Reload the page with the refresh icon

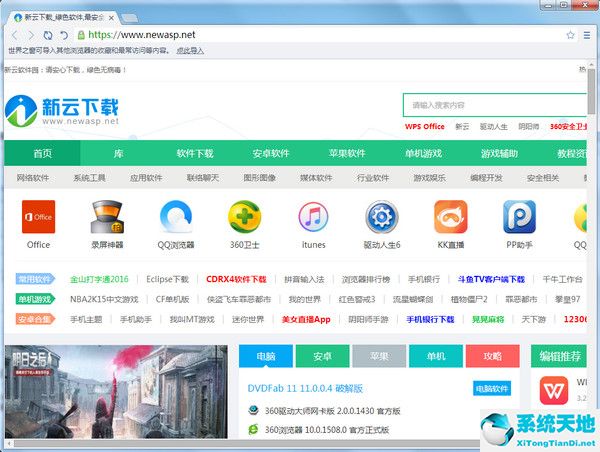pyautogui.click(x=48, y=35)
